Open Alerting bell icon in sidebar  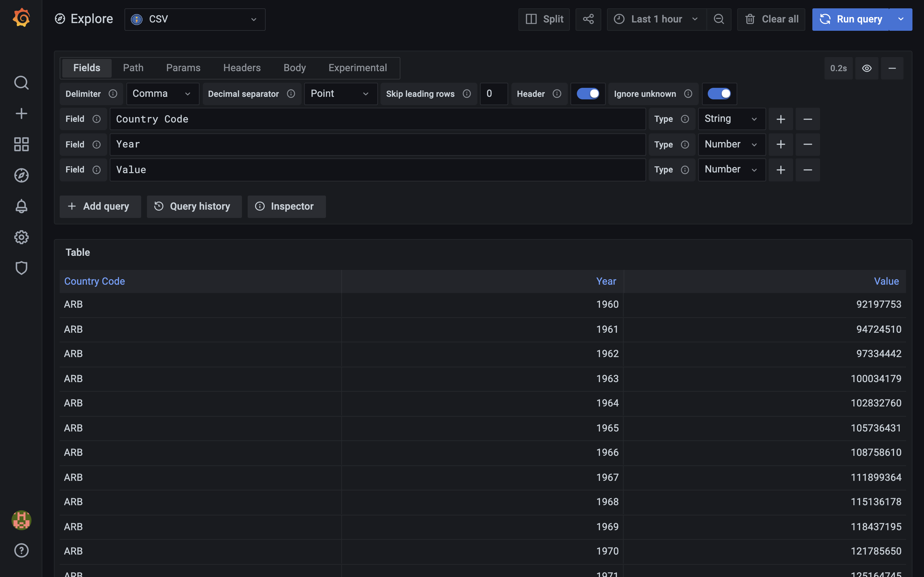point(21,206)
